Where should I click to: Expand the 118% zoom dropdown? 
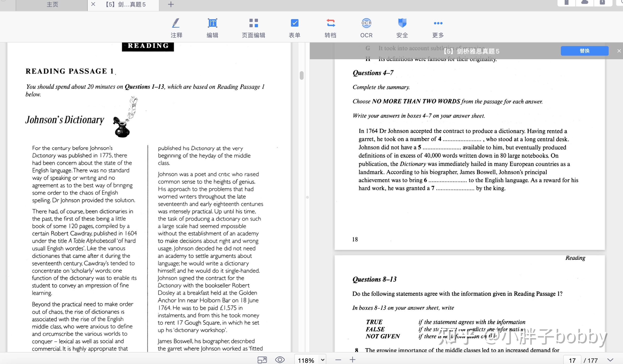pos(323,360)
